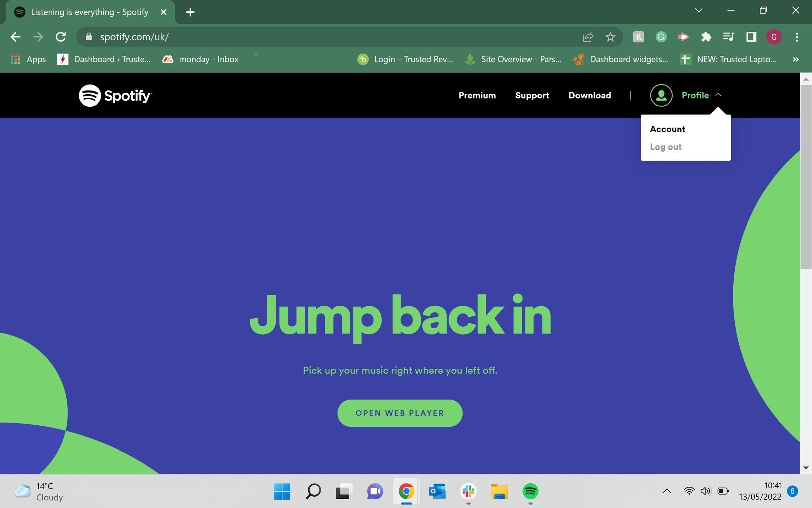Open the monday - Inbox bookmark

[200, 59]
